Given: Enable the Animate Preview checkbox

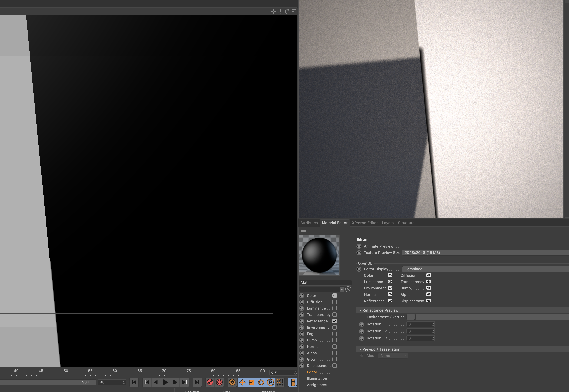Looking at the screenshot, I should click(x=404, y=246).
